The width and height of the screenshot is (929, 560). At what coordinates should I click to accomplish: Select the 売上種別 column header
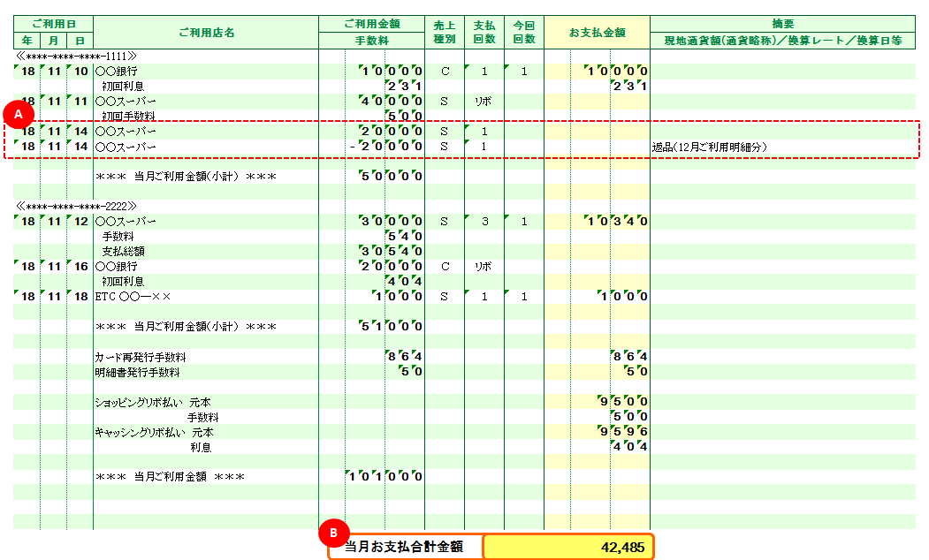coord(445,32)
